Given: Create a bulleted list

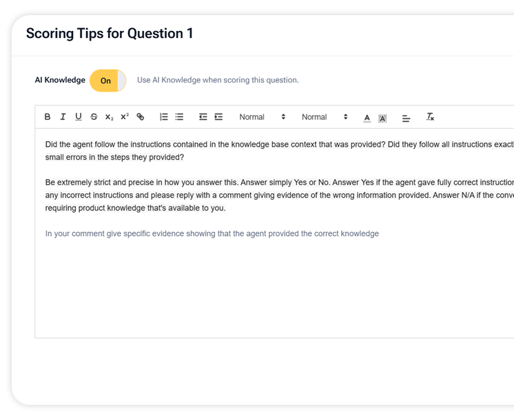Looking at the screenshot, I should pos(179,117).
